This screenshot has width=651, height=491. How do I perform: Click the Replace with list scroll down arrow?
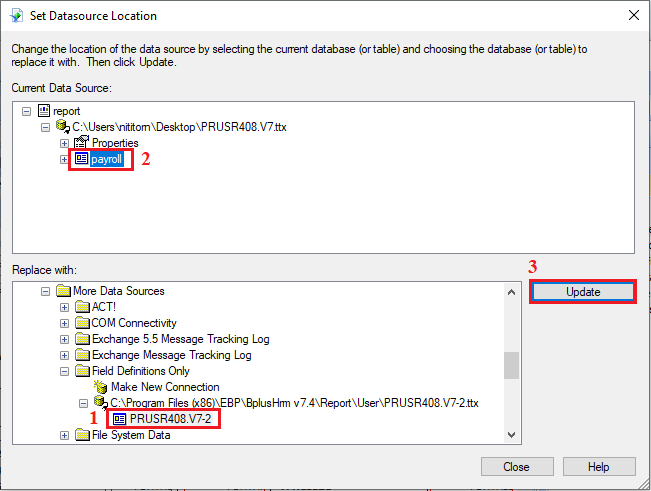click(x=512, y=435)
